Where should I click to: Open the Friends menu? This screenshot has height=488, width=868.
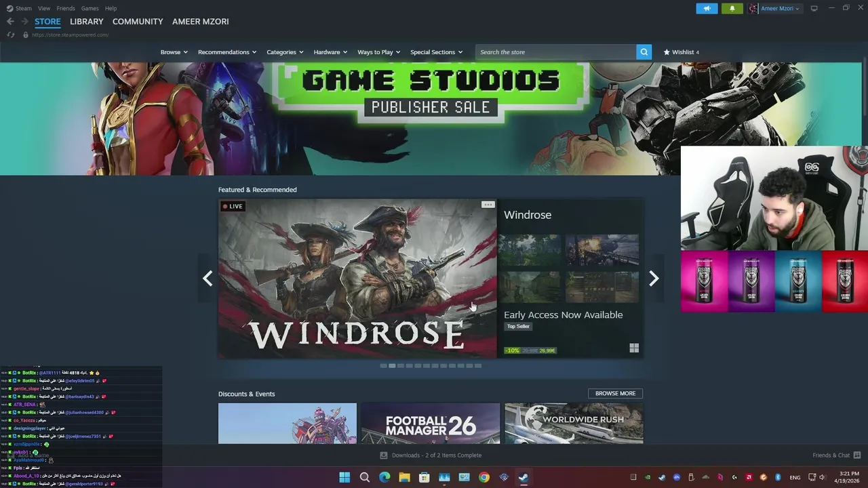point(66,8)
